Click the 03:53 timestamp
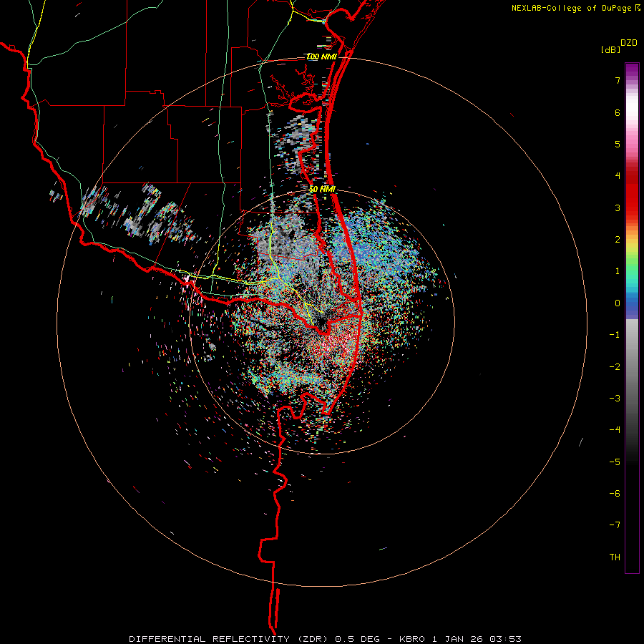The width and height of the screenshot is (644, 644). click(x=507, y=639)
